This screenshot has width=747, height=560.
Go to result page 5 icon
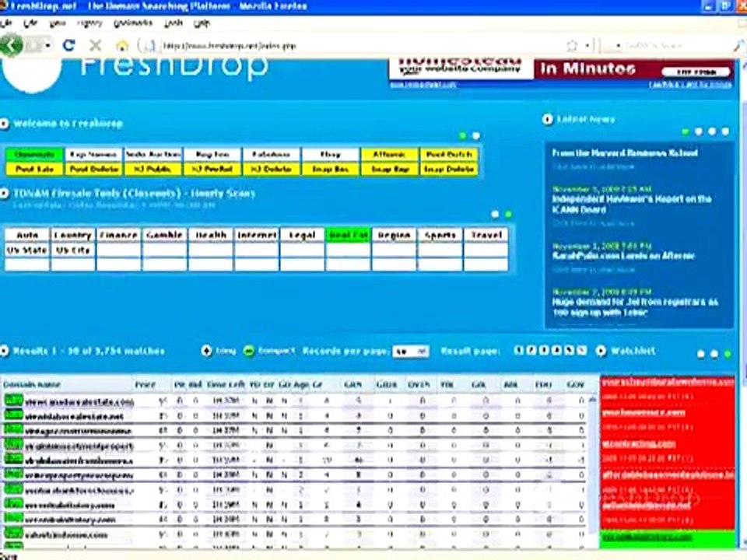coord(569,351)
